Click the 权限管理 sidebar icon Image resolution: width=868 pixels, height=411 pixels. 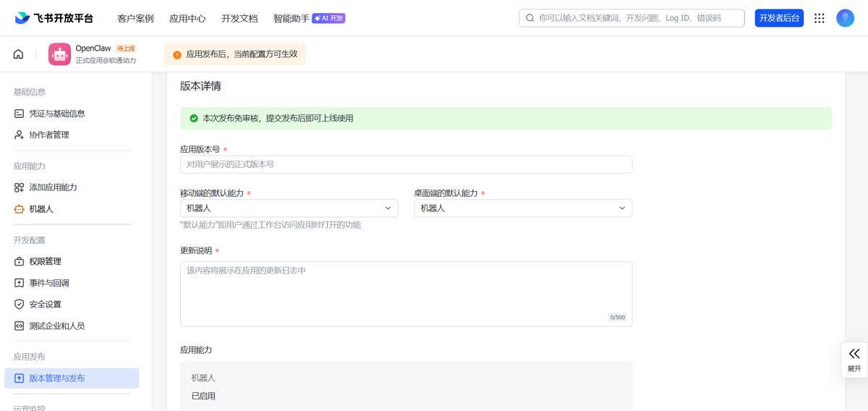pyautogui.click(x=20, y=261)
